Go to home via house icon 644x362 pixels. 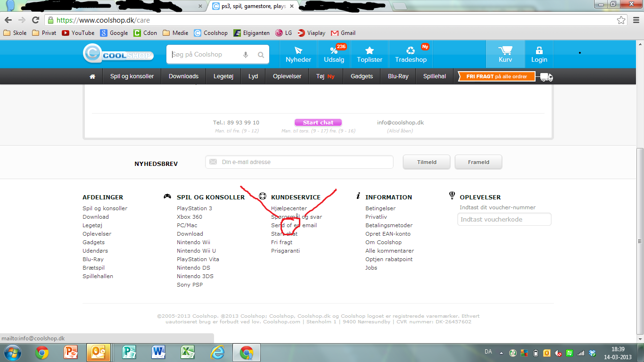tap(92, 76)
